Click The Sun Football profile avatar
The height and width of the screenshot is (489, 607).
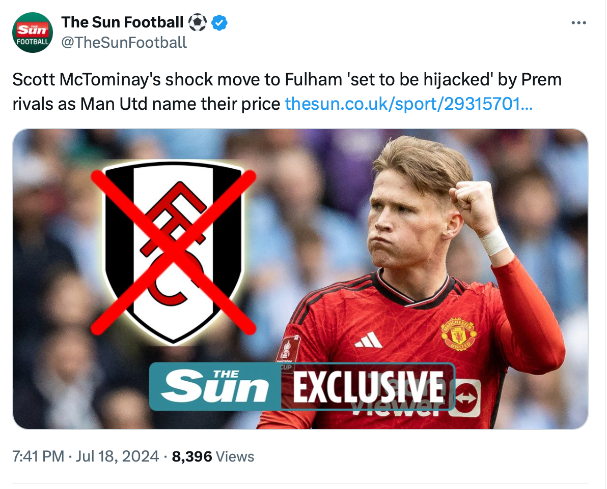[x=32, y=32]
